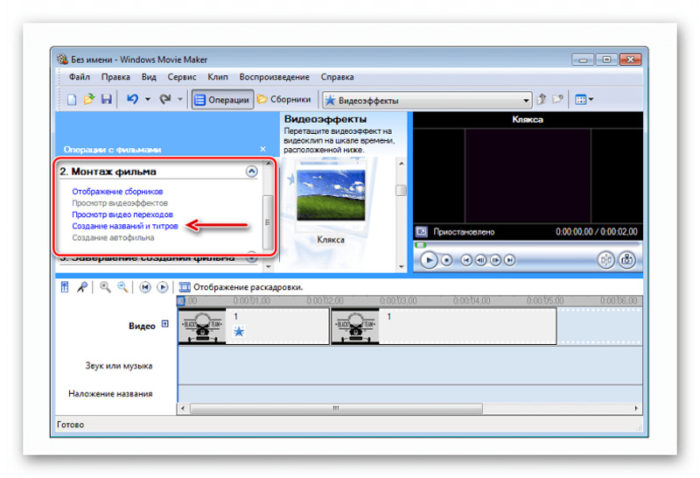Click the Back button in the monitor
Viewport: 700px width, 478px height.
click(x=466, y=260)
